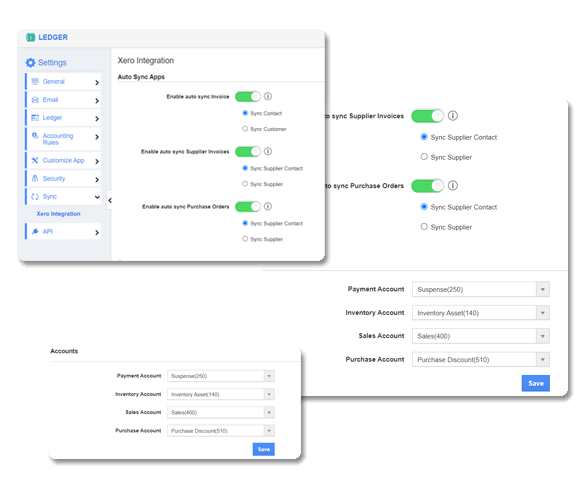Expand small Inventory Account dropdown arrow

pyautogui.click(x=269, y=394)
